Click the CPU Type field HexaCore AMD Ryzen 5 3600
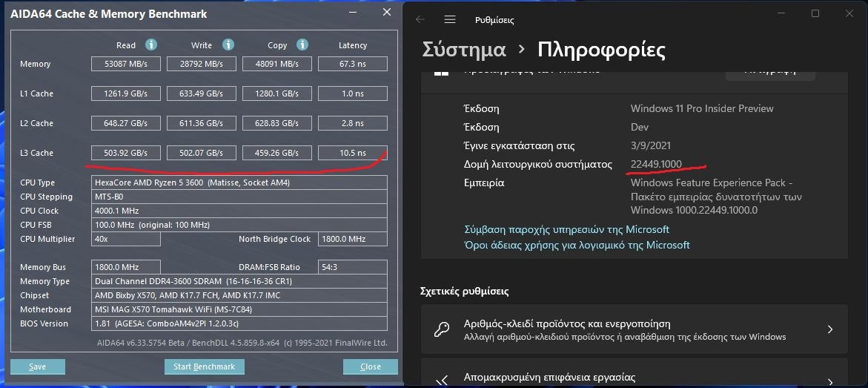 click(x=239, y=183)
